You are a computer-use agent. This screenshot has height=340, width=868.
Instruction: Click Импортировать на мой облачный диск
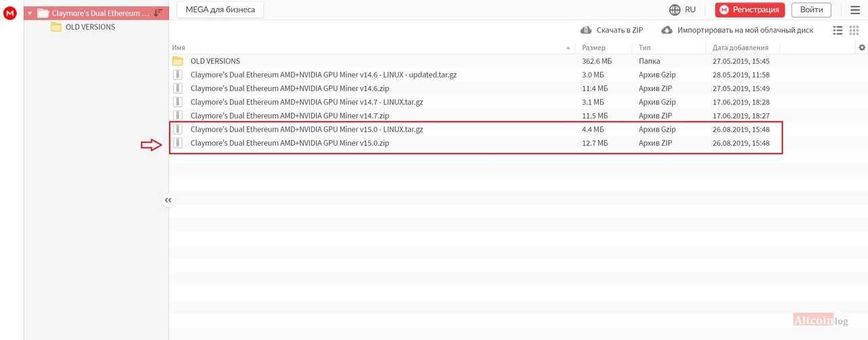[x=745, y=31]
